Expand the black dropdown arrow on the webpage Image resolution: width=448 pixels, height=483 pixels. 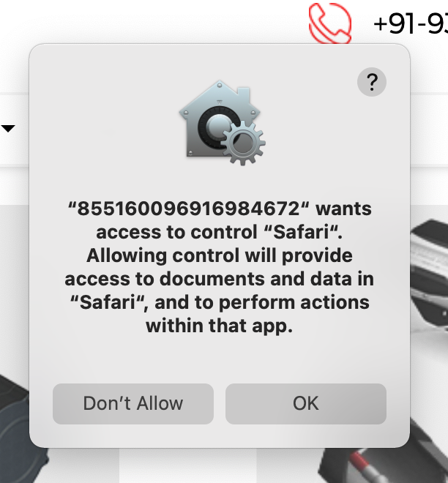(8, 128)
